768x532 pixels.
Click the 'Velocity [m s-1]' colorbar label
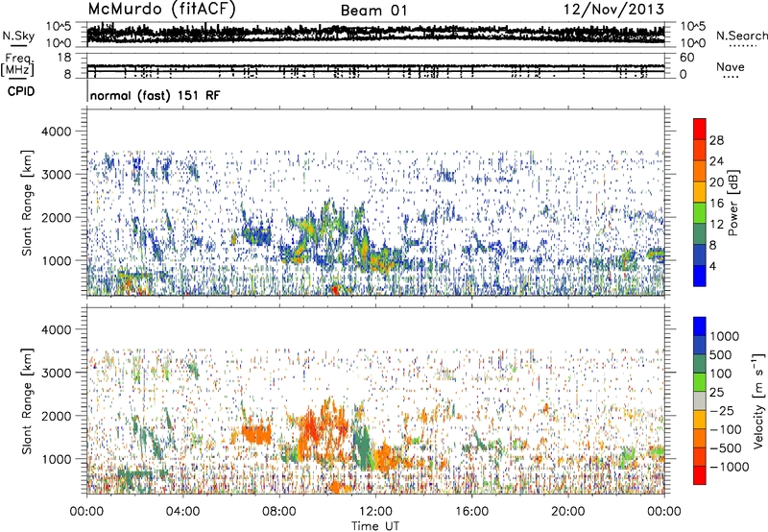point(758,400)
